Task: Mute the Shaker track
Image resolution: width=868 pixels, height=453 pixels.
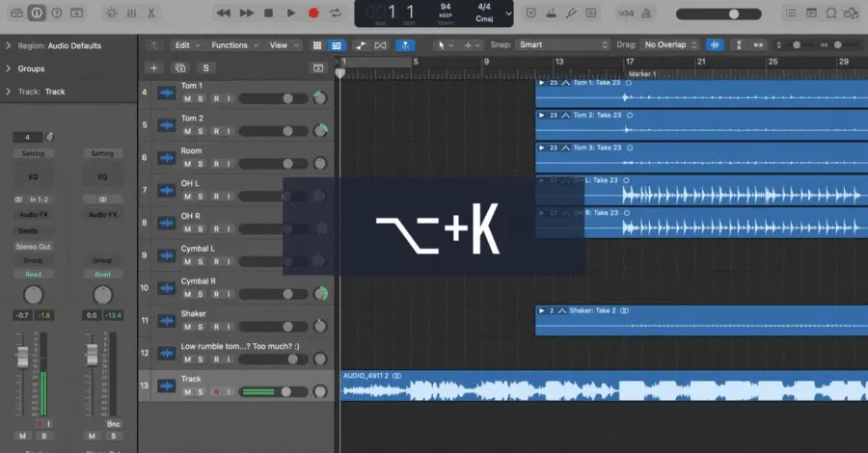Action: pyautogui.click(x=188, y=327)
